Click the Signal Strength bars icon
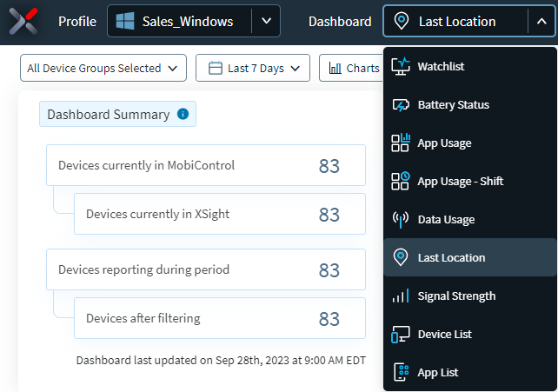The image size is (558, 392). click(x=401, y=296)
